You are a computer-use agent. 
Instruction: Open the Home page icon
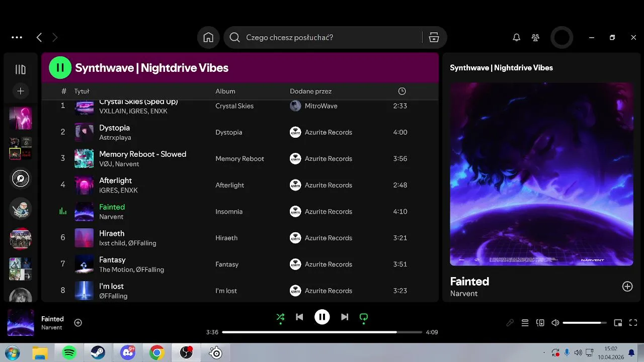[208, 38]
